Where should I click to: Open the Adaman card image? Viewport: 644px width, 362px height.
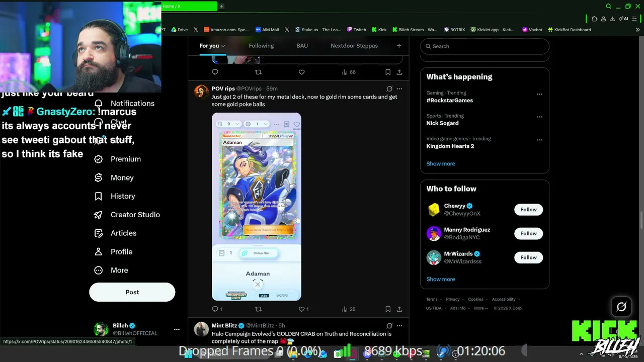(257, 207)
